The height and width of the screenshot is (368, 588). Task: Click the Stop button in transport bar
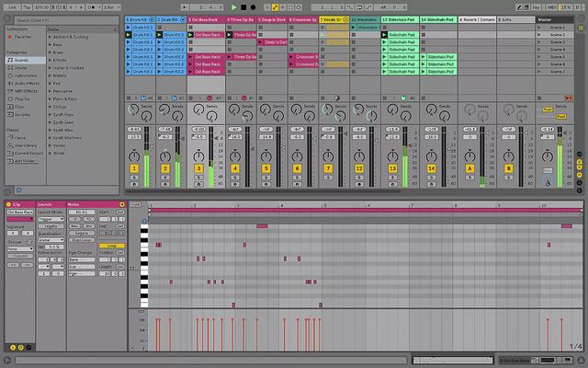[x=243, y=6]
